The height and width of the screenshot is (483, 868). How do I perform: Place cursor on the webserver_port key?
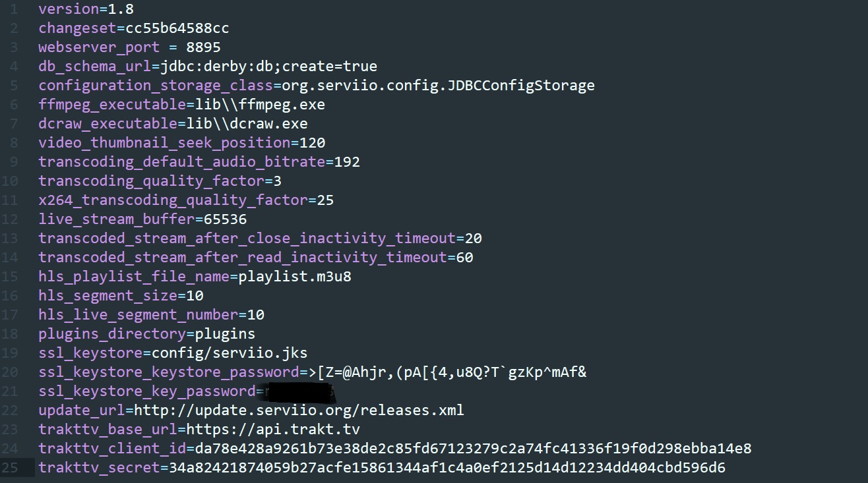[99, 47]
